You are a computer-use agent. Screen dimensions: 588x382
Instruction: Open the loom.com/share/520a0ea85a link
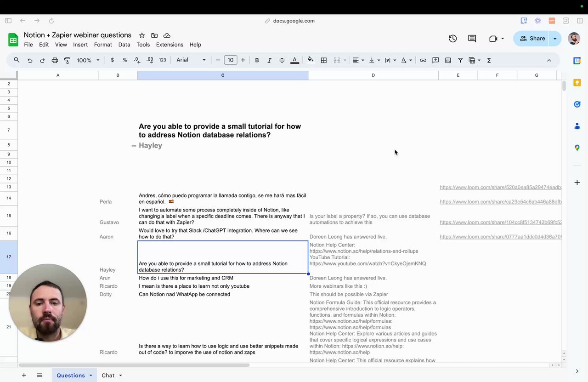point(500,188)
